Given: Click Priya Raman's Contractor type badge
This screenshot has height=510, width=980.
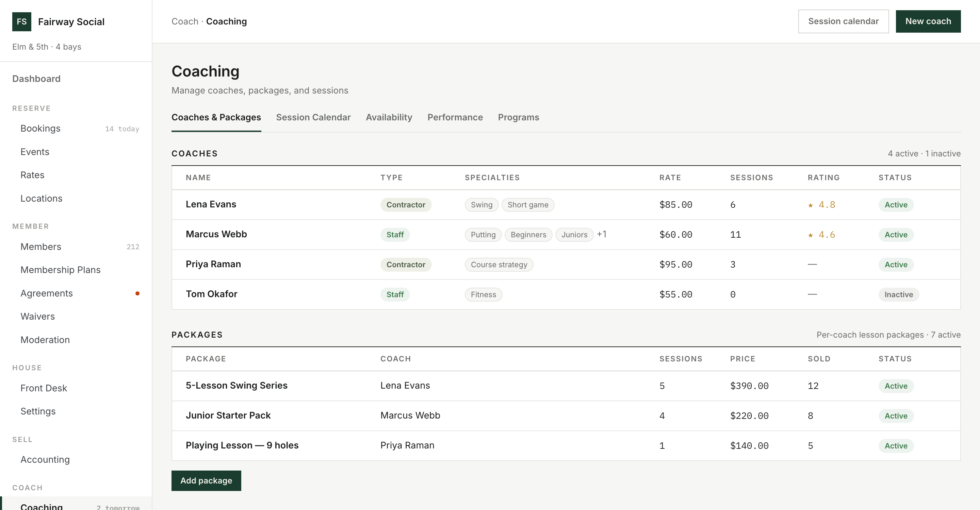Looking at the screenshot, I should [406, 264].
